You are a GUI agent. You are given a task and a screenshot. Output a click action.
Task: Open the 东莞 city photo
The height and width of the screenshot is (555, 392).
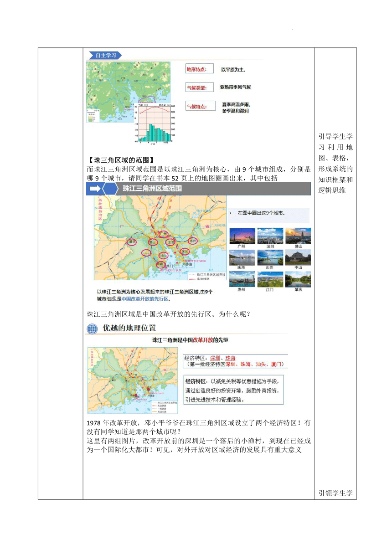(270, 257)
